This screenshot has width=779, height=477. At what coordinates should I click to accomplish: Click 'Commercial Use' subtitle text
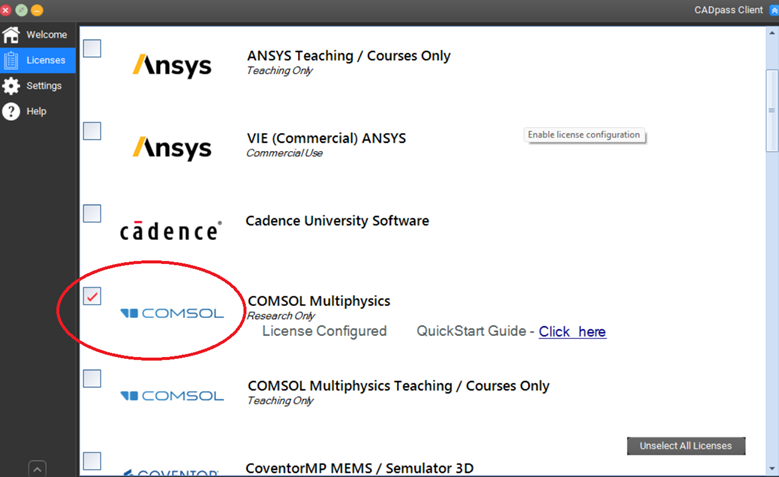point(285,153)
